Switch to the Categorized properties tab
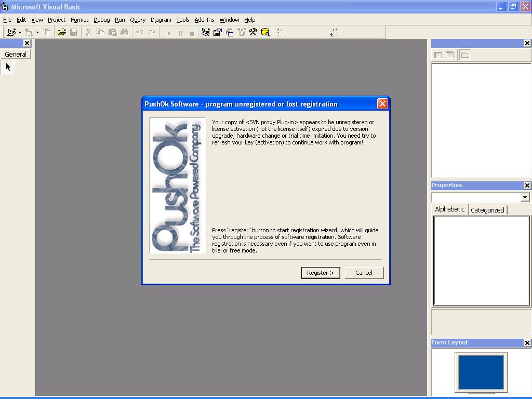This screenshot has height=399, width=532. coord(487,210)
